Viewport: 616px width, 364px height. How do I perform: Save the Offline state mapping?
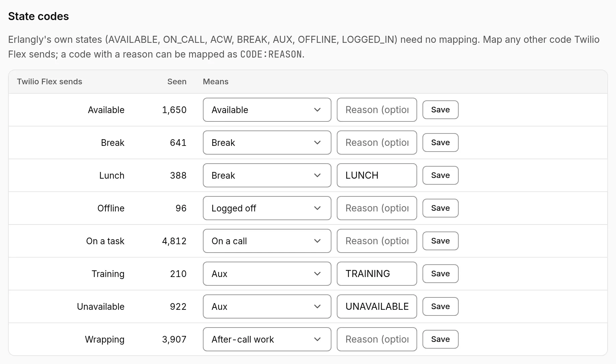pos(440,208)
